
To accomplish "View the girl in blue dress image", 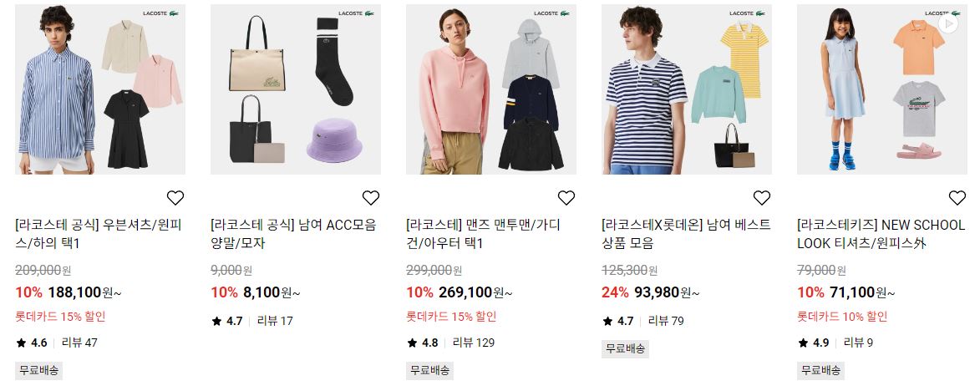I will pyautogui.click(x=882, y=89).
